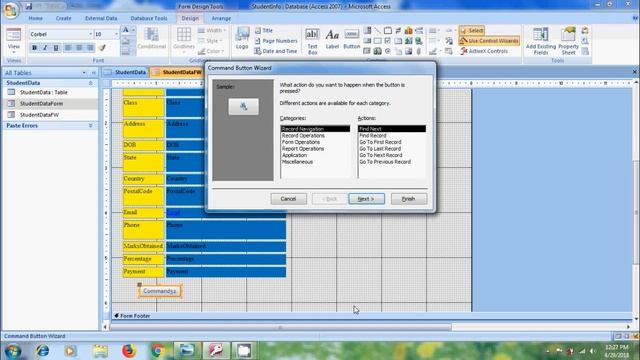Click the Chrome icon on taskbar
This screenshot has width=640, height=360.
[158, 351]
